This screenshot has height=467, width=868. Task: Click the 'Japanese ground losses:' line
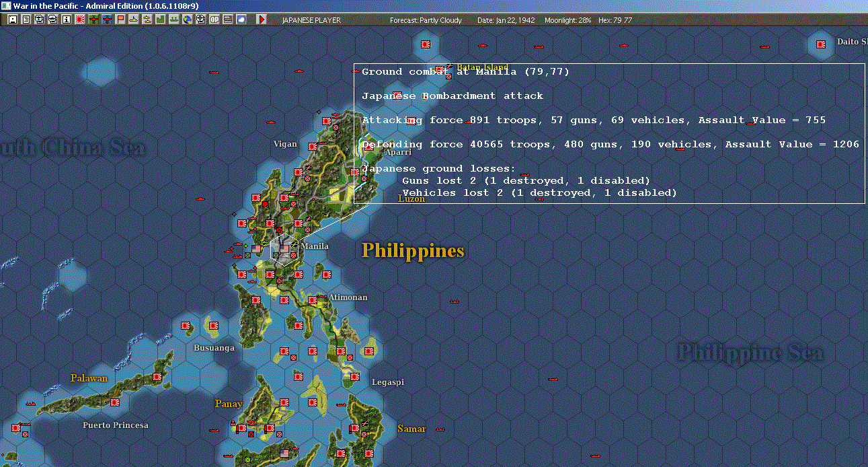(x=438, y=169)
